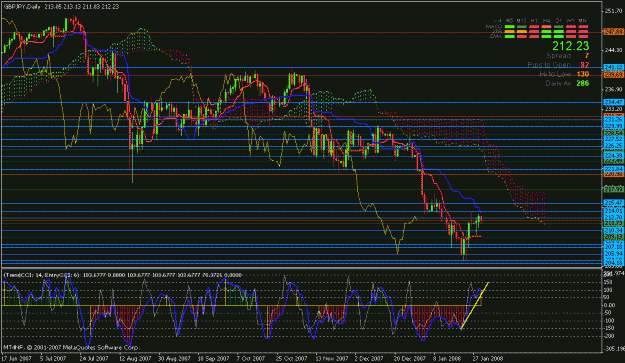Click the 25 Oct 2007 date label
Screen dimensions: 625x363
[x=292, y=358]
